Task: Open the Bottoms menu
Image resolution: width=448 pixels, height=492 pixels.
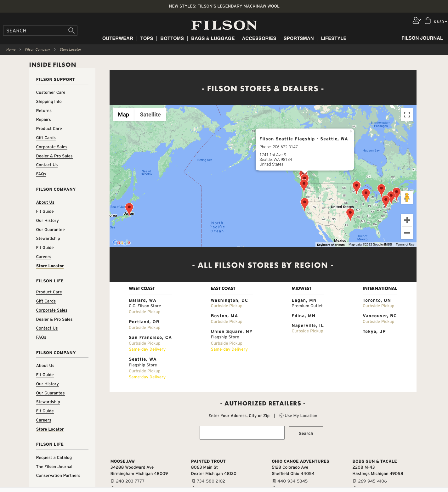Action: [x=172, y=38]
